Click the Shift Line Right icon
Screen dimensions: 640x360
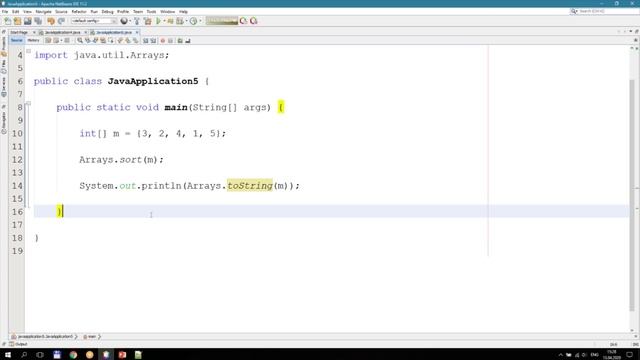click(153, 40)
